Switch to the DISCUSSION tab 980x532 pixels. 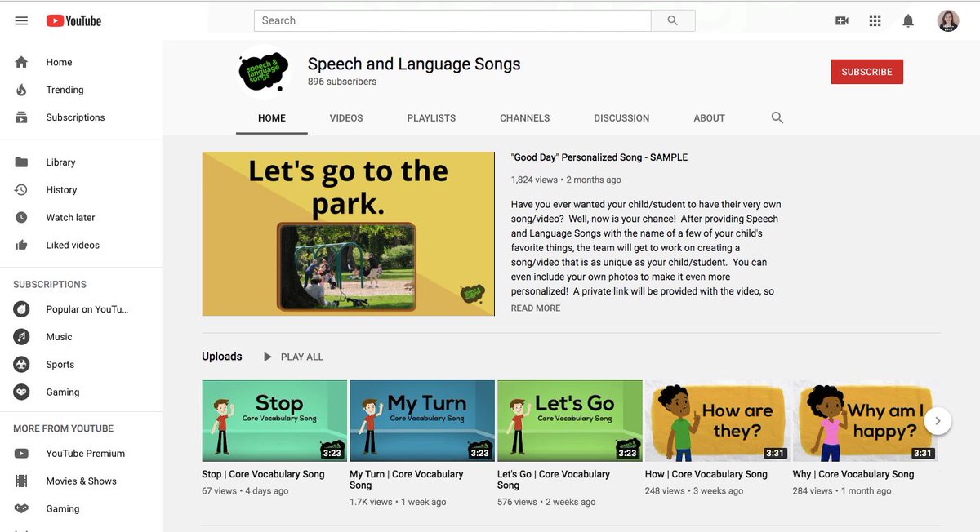[x=621, y=118]
